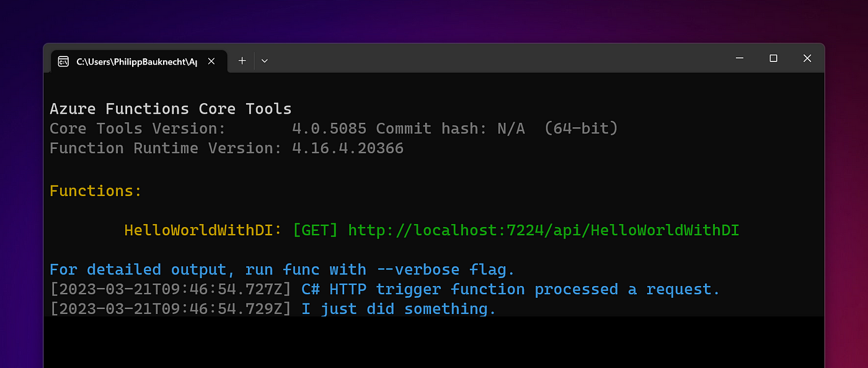This screenshot has height=368, width=868.
Task: Close the terminal window
Action: pyautogui.click(x=807, y=58)
